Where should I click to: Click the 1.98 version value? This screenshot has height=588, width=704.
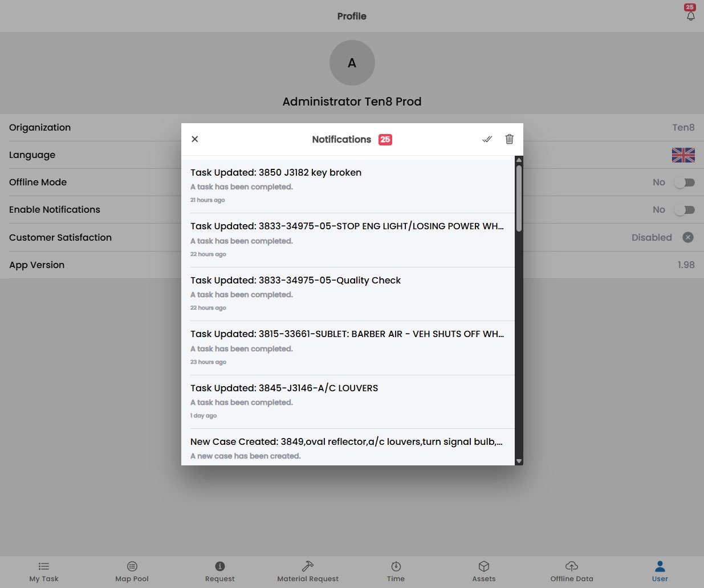point(686,265)
